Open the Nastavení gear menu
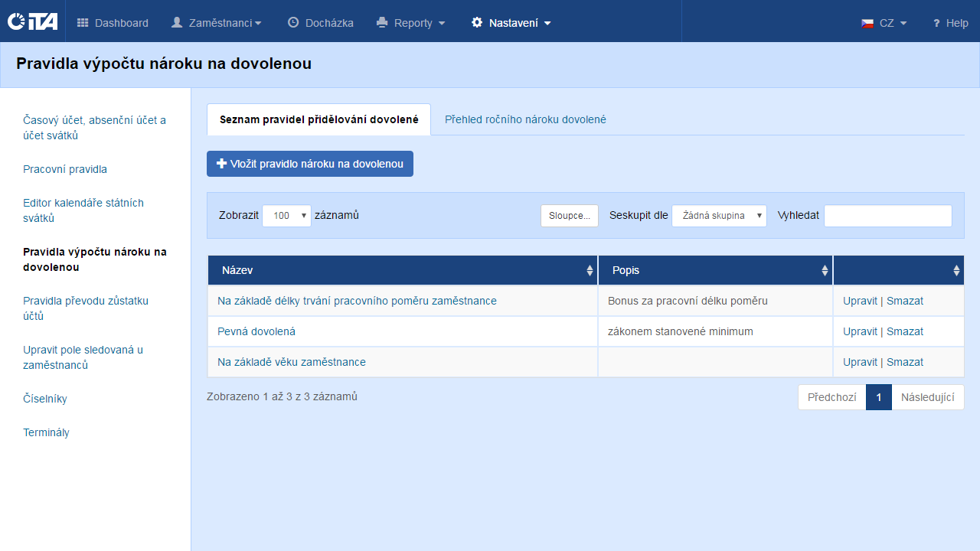 (511, 23)
